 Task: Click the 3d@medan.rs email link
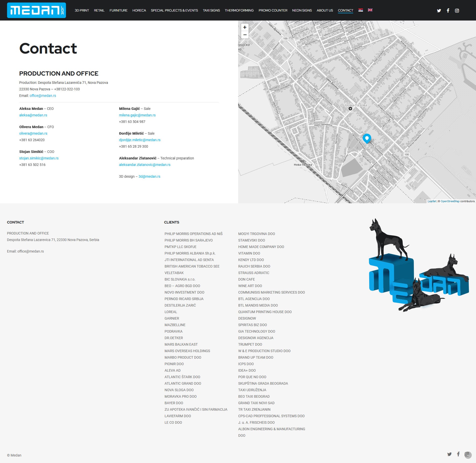pos(149,176)
